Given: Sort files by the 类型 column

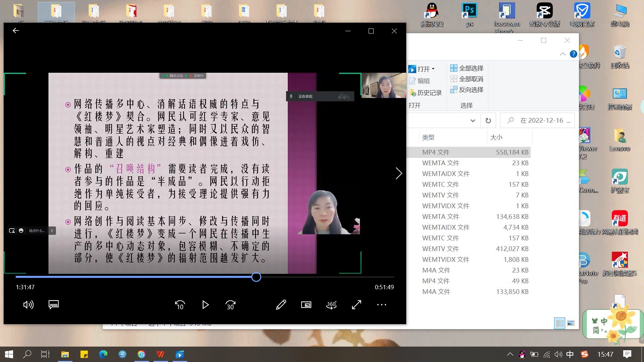Looking at the screenshot, I should [428, 137].
